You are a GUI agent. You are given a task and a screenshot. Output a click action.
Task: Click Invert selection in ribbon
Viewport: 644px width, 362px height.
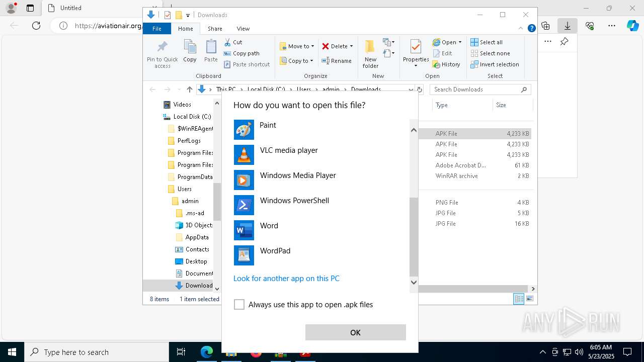pyautogui.click(x=495, y=64)
